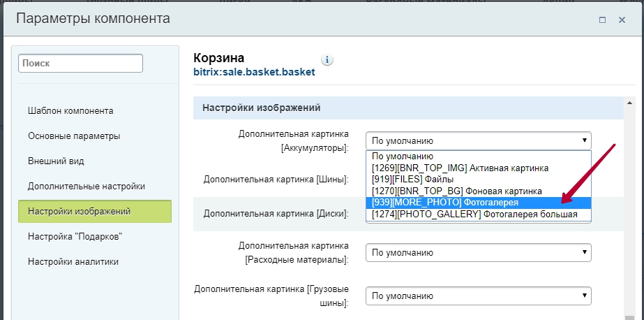Open Настройка "Подарков" section
This screenshot has width=644, height=320.
point(75,236)
